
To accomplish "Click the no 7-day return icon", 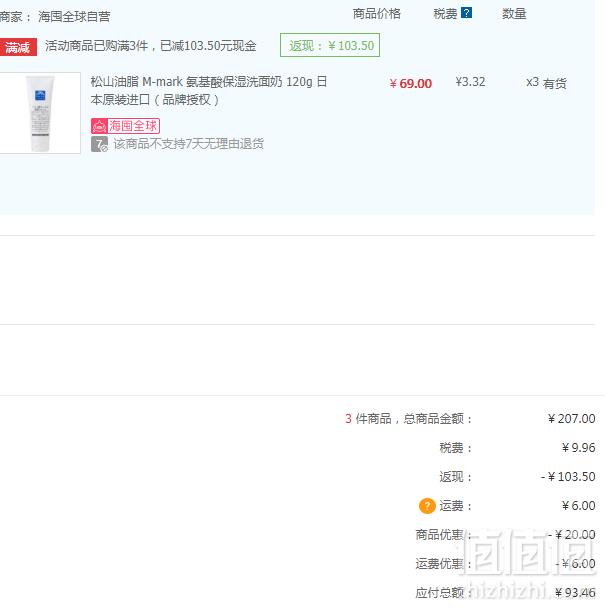I will [99, 144].
